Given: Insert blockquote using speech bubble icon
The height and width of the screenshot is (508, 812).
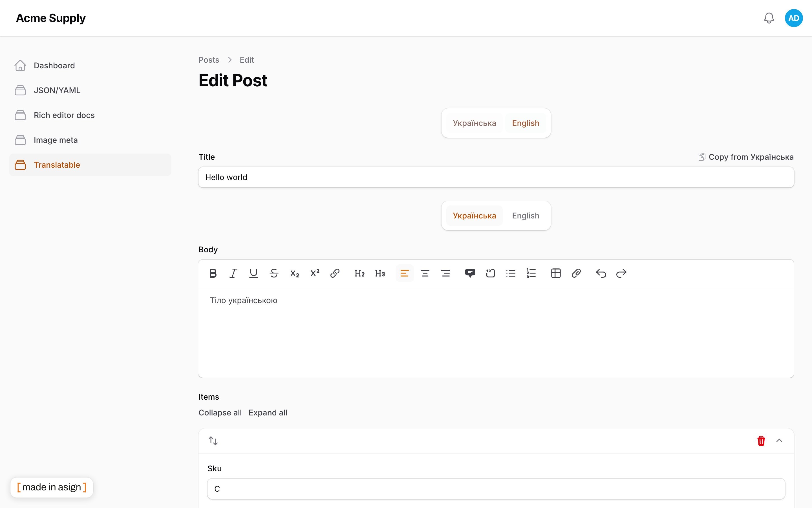Looking at the screenshot, I should tap(470, 273).
